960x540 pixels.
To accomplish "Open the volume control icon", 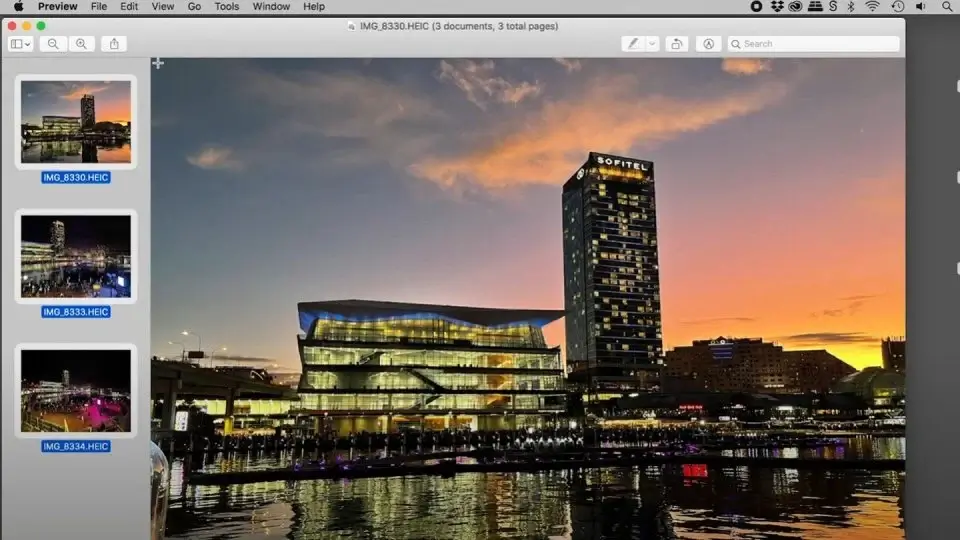I will point(921,6).
